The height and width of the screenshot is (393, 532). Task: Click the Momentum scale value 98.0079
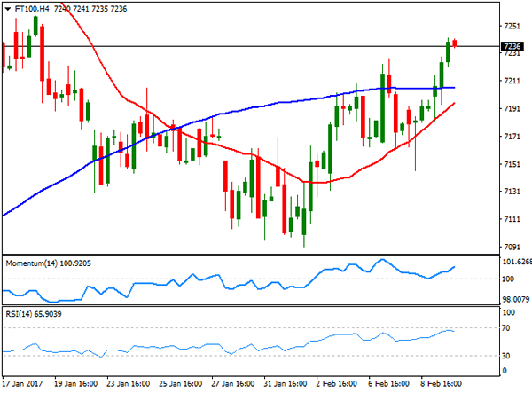(516, 299)
